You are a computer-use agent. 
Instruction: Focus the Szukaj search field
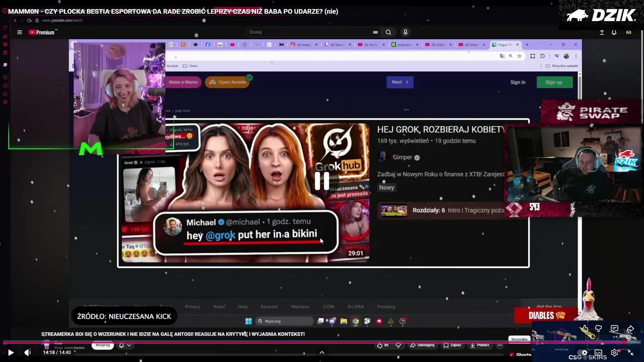coord(309,32)
